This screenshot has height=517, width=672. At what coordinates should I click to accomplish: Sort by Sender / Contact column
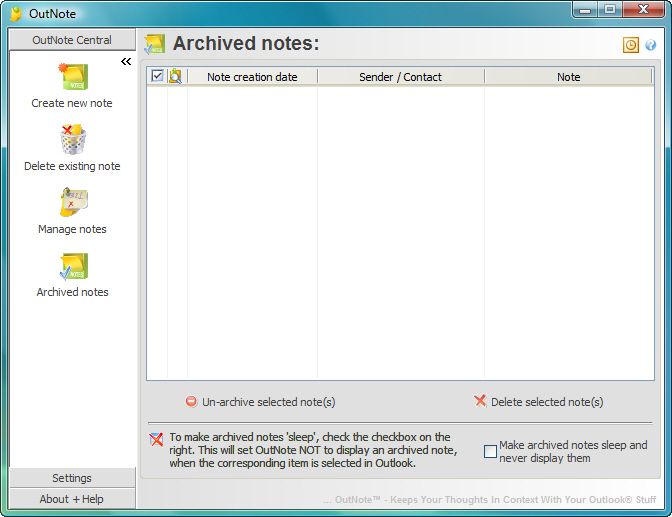point(400,77)
